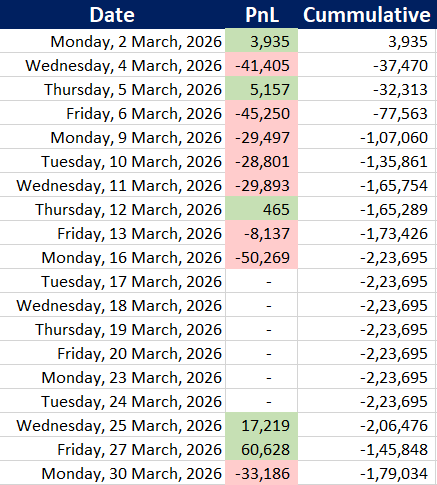The image size is (437, 485).
Task: Select the PnL cell -41,405
Action: pos(261,65)
